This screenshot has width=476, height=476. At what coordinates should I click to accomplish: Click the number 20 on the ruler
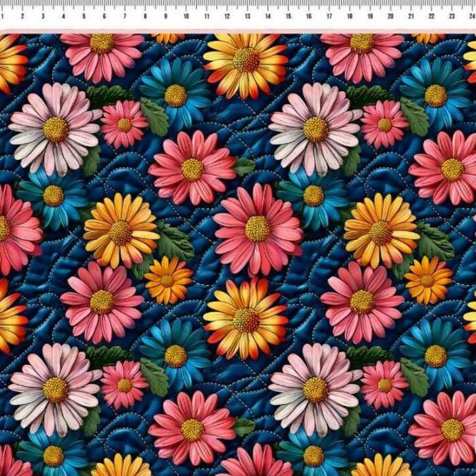point(390,16)
